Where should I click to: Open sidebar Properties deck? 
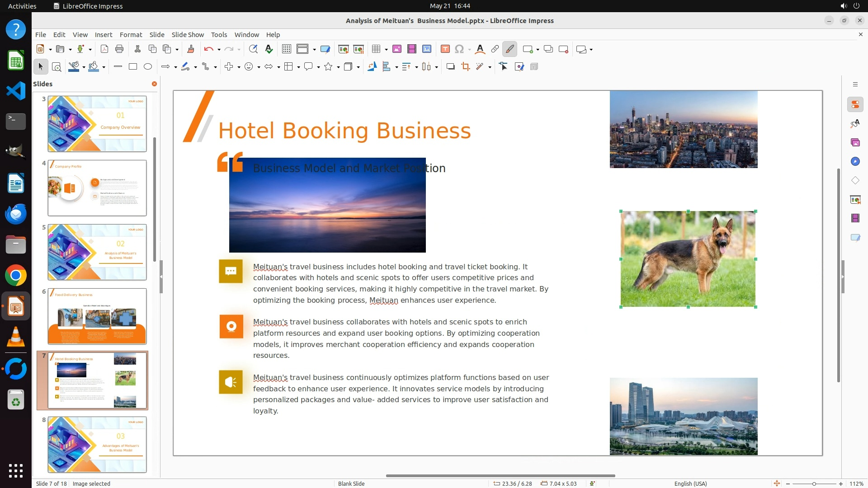click(855, 105)
